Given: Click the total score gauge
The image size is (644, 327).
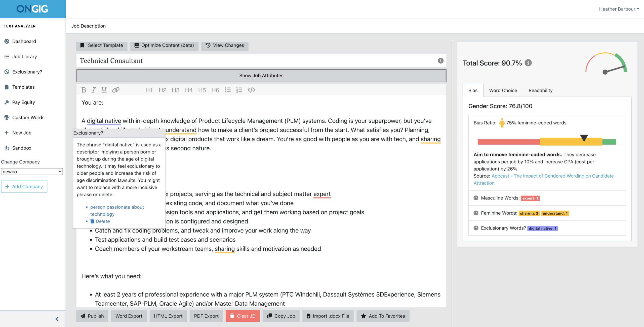Looking at the screenshot, I should (x=606, y=63).
